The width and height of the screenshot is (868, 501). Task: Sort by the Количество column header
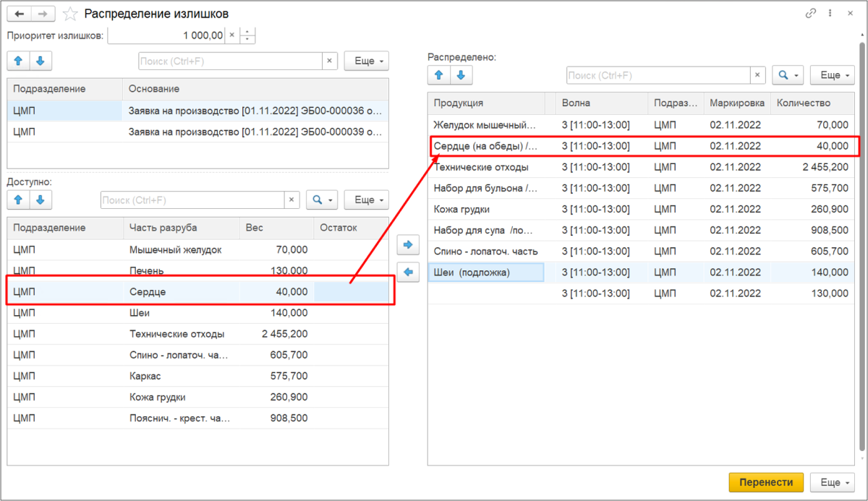pos(803,103)
